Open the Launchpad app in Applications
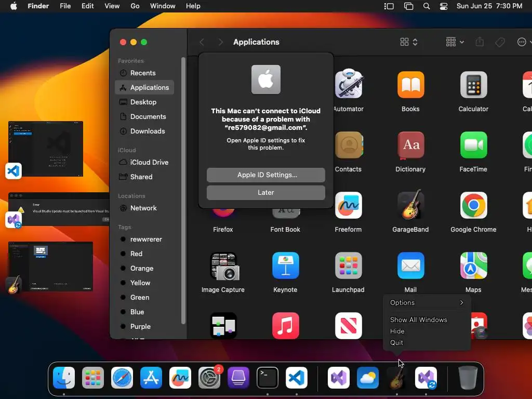Screen dimensions: 532x399 (x=348, y=265)
